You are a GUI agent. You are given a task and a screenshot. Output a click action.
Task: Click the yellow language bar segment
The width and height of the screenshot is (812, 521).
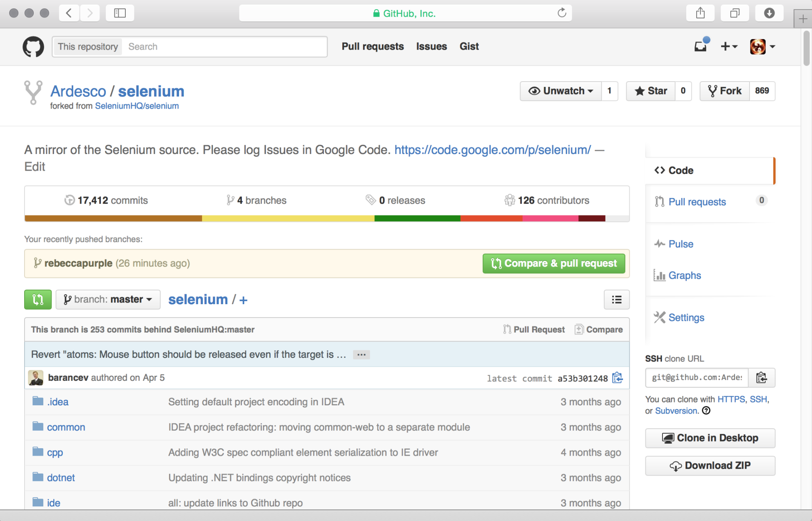tap(288, 218)
